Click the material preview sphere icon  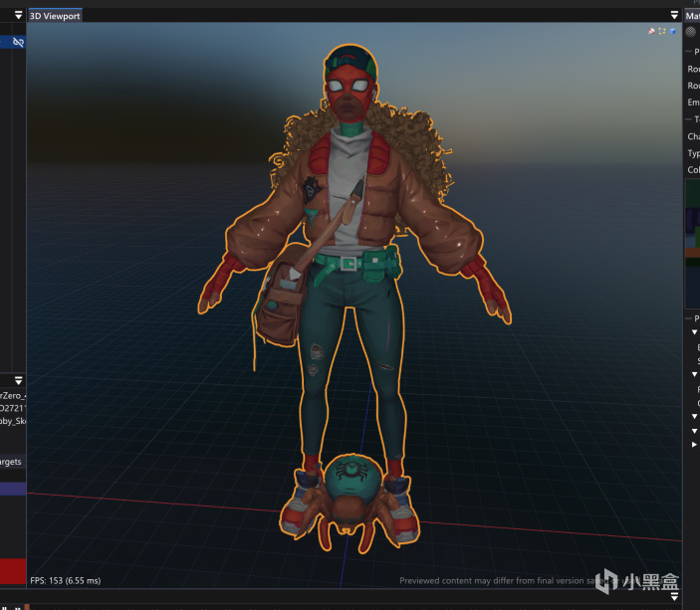[x=691, y=32]
